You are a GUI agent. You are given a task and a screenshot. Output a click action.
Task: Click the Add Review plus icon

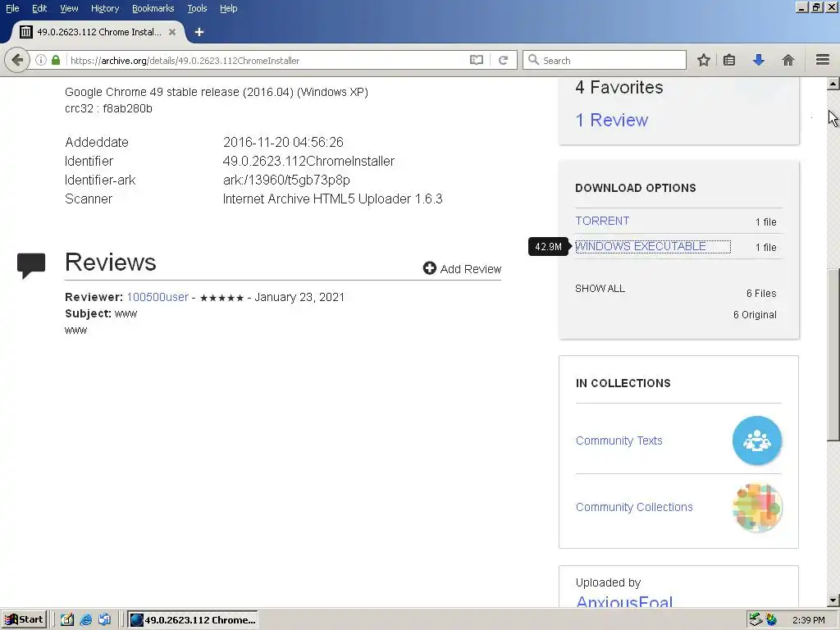(430, 268)
